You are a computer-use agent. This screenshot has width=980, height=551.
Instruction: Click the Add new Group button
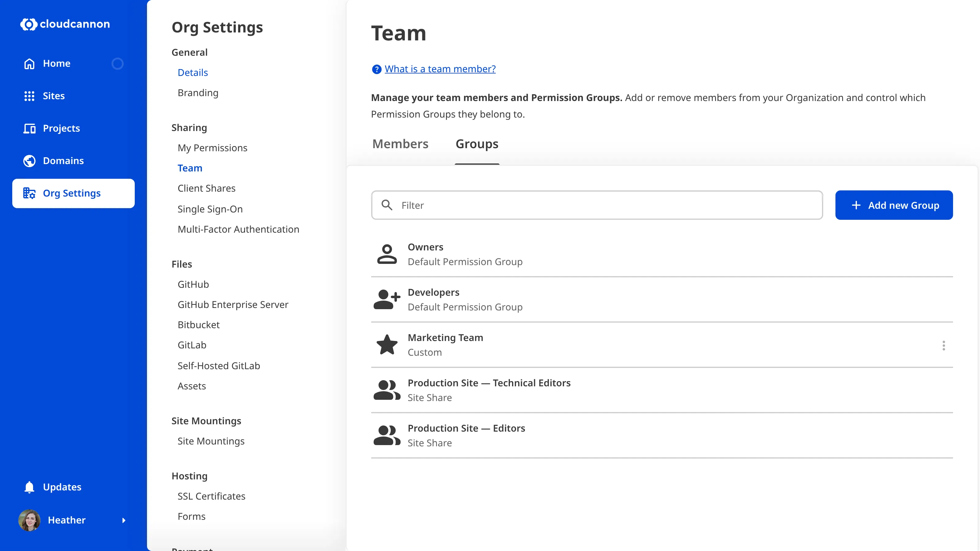[x=894, y=205]
